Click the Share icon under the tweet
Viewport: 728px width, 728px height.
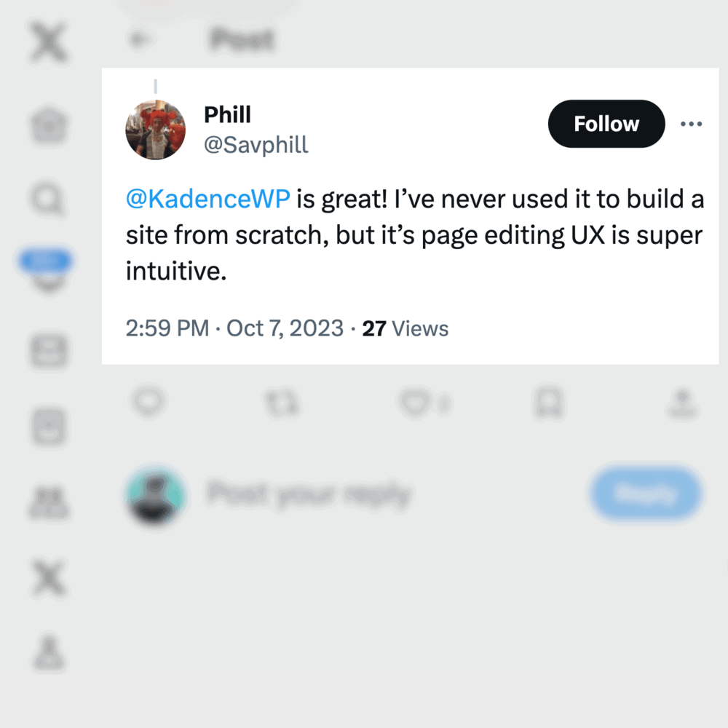click(x=681, y=404)
